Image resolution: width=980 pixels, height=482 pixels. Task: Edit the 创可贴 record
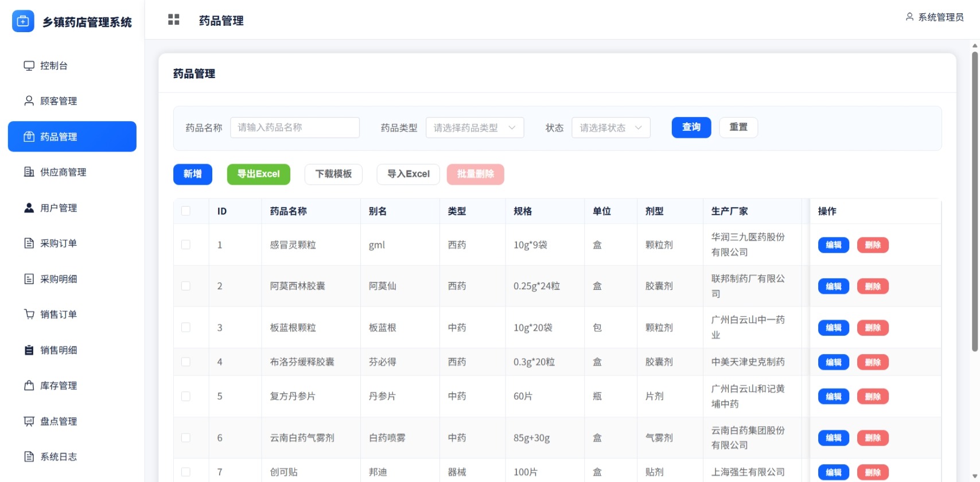[x=833, y=472]
